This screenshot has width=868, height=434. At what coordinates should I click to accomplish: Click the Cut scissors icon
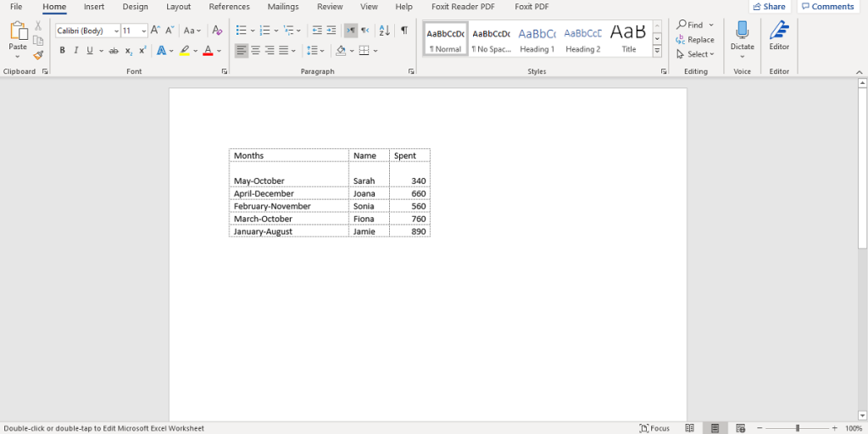point(38,25)
